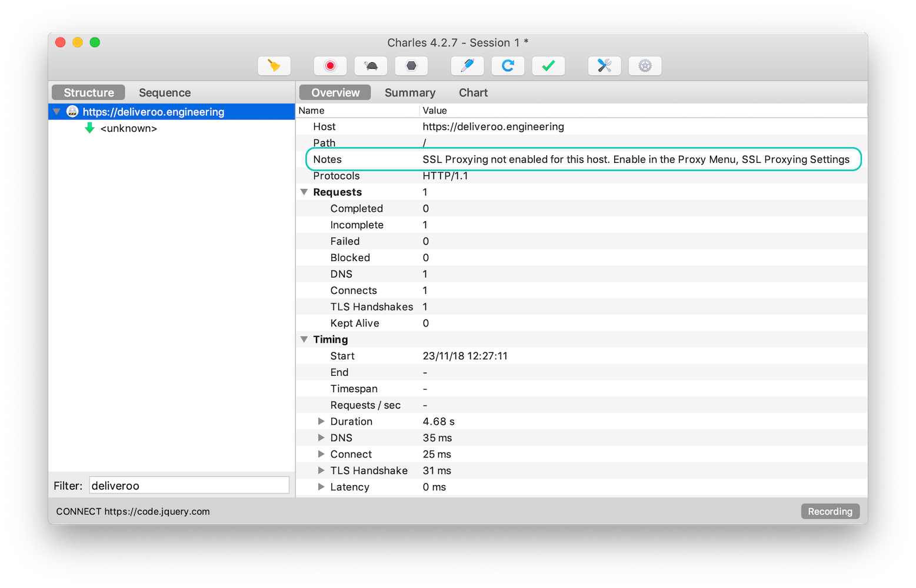This screenshot has width=916, height=588.
Task: Repeat selected request with the refresh icon
Action: pos(508,66)
